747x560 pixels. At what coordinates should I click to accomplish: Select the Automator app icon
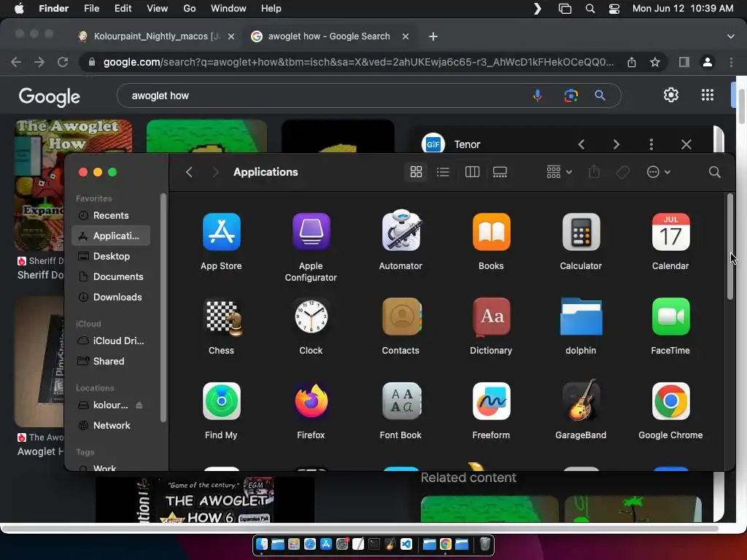click(x=400, y=230)
